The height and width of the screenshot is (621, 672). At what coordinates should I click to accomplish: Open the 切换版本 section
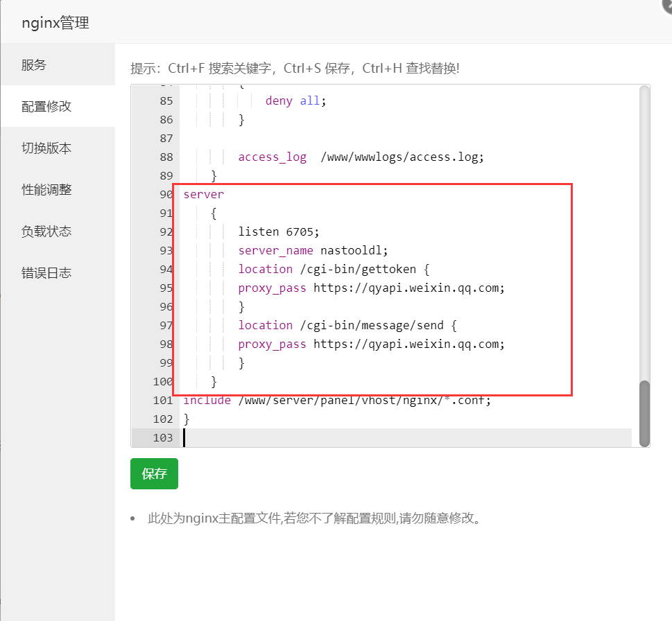click(x=46, y=147)
